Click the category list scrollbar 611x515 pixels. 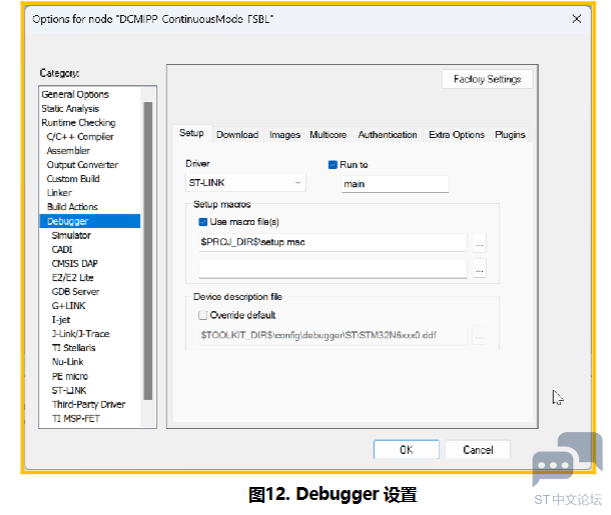point(148,250)
